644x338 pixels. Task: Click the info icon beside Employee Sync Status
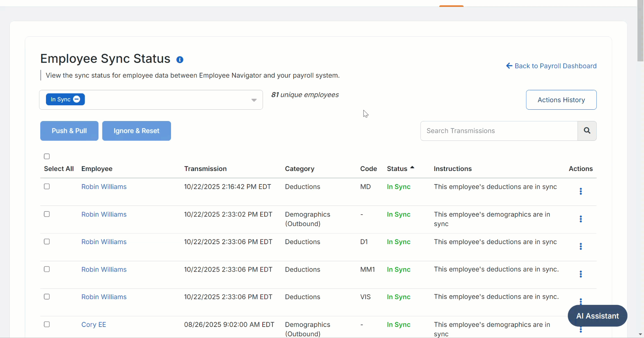click(x=180, y=60)
